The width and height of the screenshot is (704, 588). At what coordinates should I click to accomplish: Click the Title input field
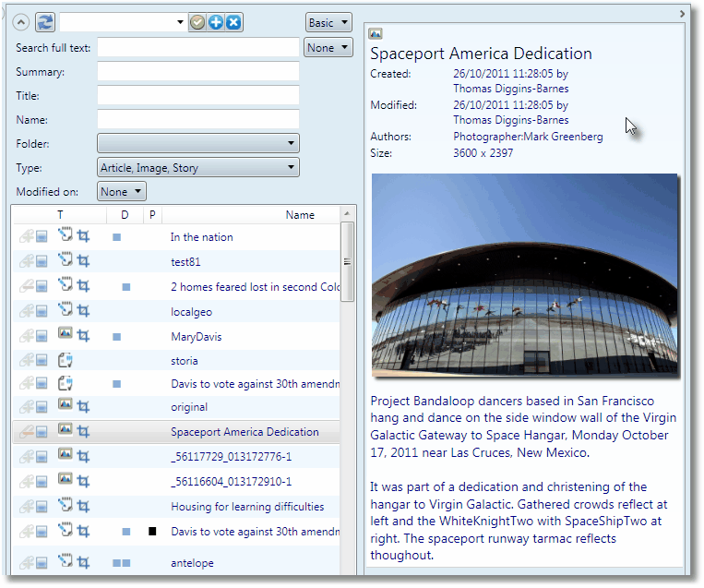[x=198, y=95]
